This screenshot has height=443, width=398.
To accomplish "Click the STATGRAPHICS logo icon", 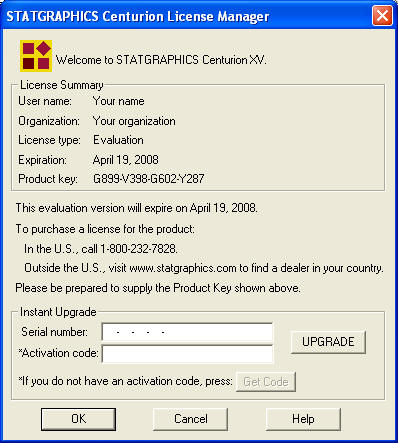I will coord(36,56).
